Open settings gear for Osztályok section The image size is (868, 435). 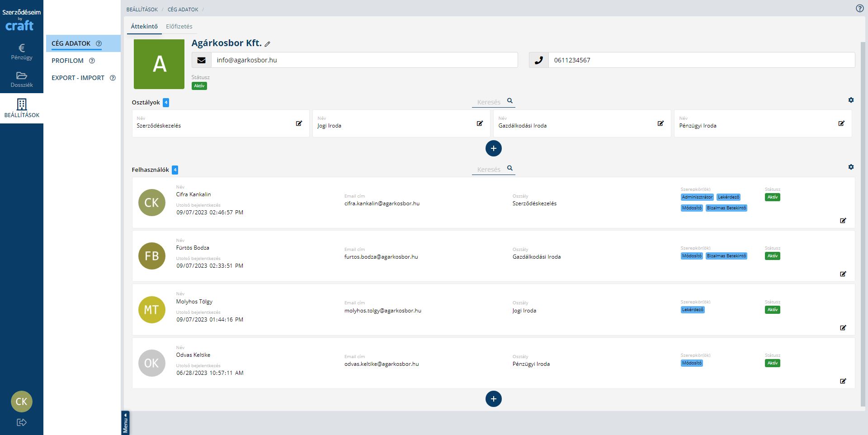851,100
